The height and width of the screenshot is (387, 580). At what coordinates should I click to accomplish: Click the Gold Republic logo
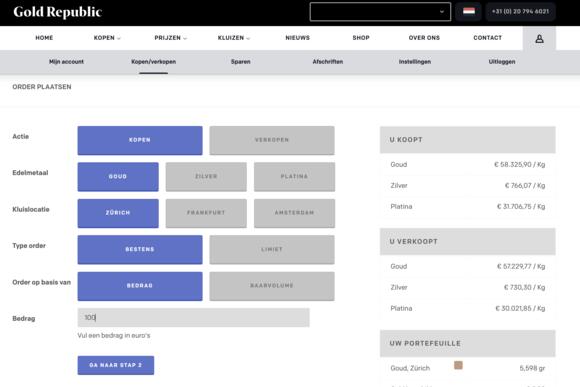(57, 12)
